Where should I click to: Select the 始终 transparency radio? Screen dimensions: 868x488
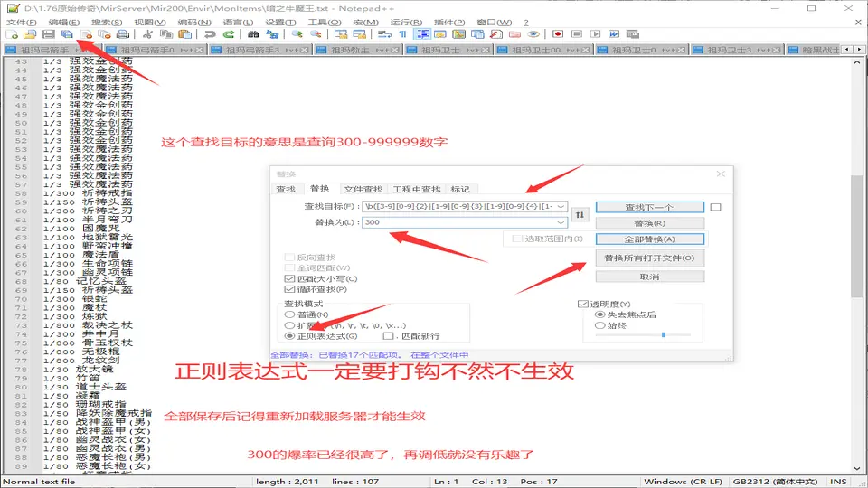point(599,325)
